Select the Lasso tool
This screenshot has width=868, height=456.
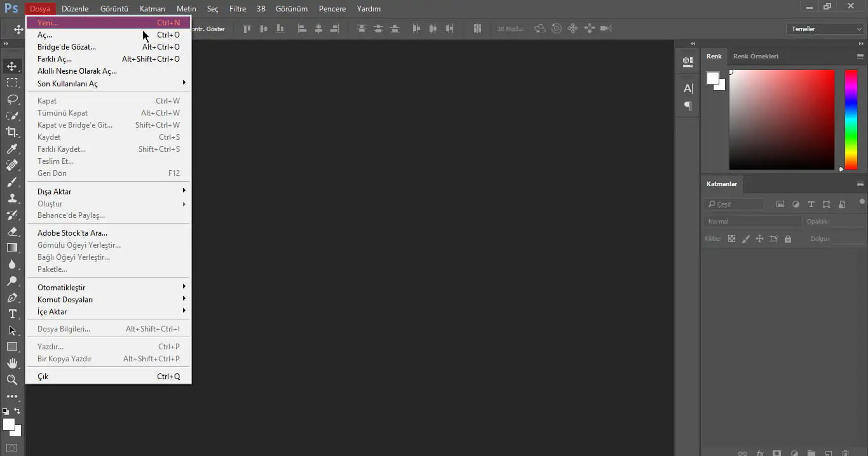click(12, 99)
